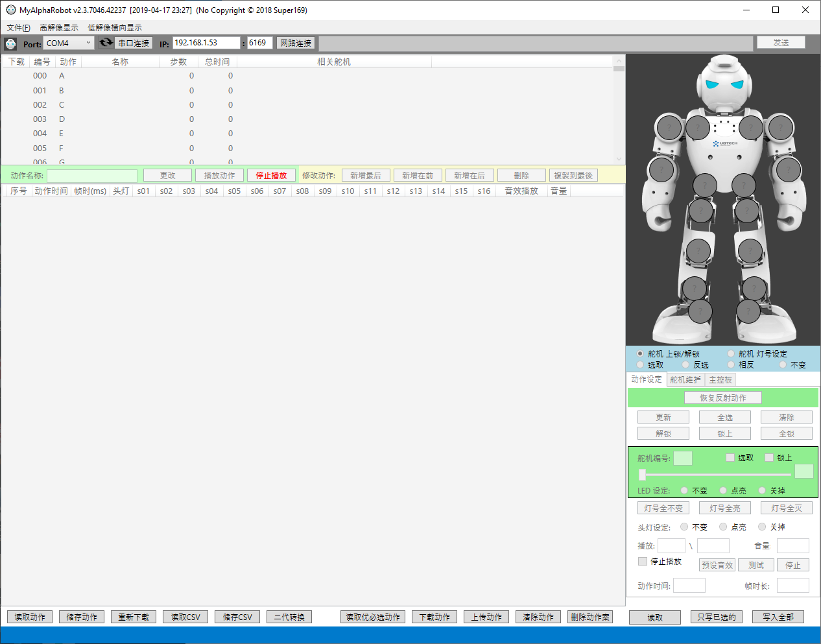Click the servo circle on the viewer's left outer shoulder
Screen dimensions: 821x644
tap(669, 128)
